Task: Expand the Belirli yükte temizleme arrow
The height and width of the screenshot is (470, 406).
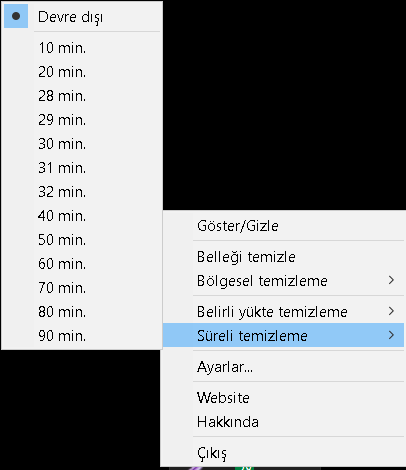Action: [x=391, y=311]
